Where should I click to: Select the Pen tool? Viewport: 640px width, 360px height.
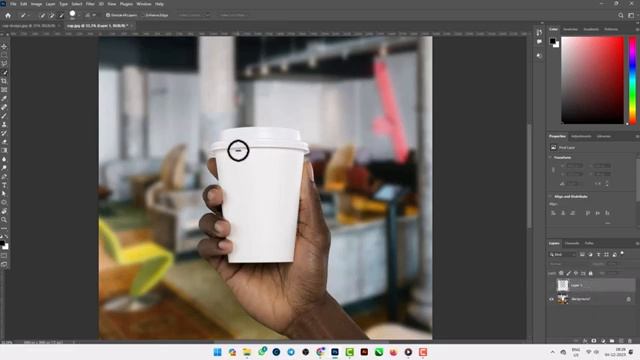(x=4, y=176)
